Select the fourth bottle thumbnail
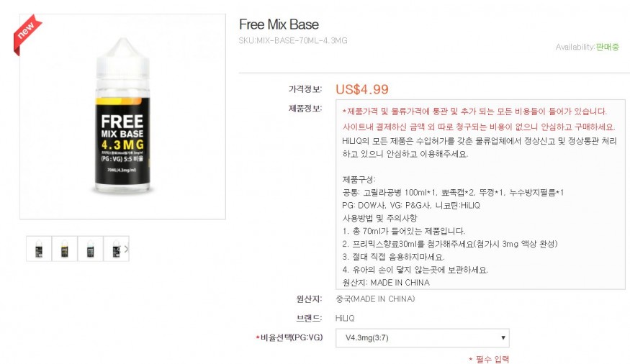 click(116, 249)
